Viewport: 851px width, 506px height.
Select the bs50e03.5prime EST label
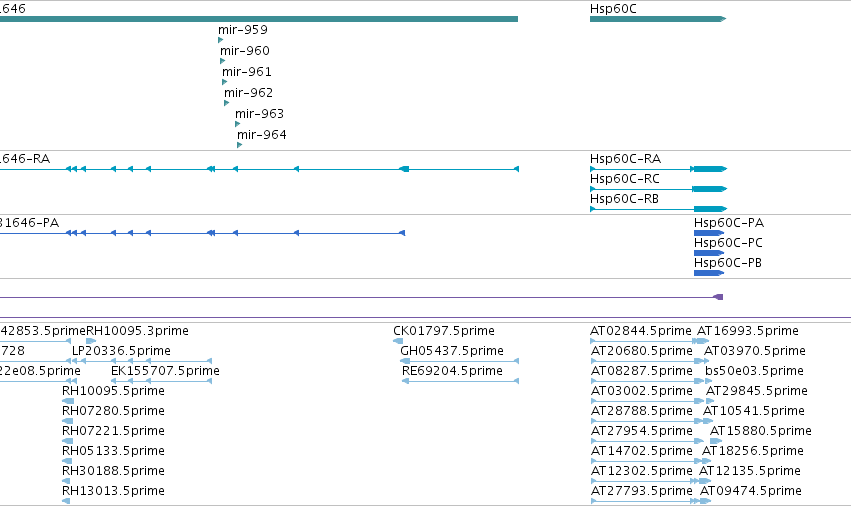[754, 371]
